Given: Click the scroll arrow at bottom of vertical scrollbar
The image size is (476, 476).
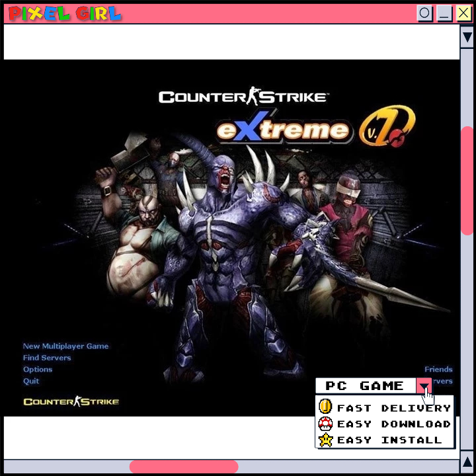Looking at the screenshot, I should click(467, 461).
